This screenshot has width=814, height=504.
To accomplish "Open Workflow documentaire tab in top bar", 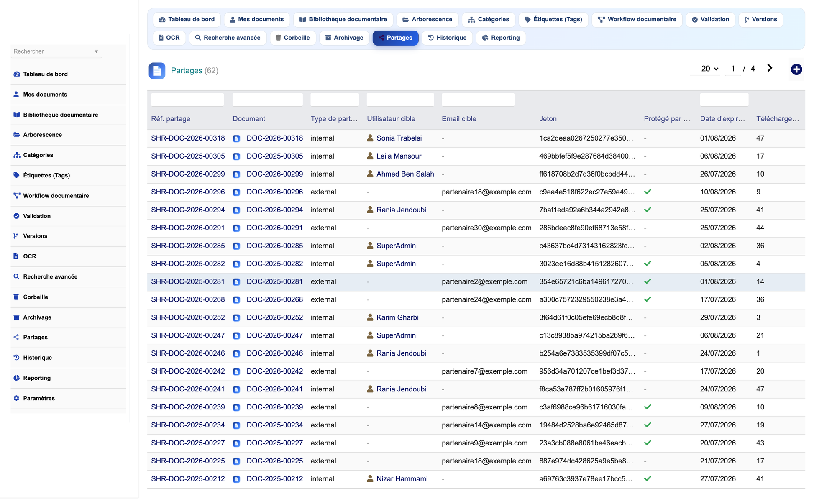I will pos(637,19).
